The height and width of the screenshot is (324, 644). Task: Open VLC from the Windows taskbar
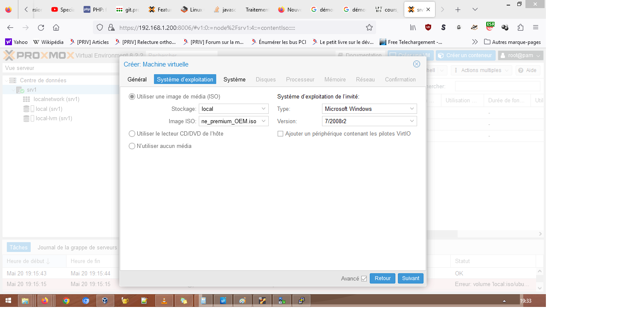(x=164, y=301)
